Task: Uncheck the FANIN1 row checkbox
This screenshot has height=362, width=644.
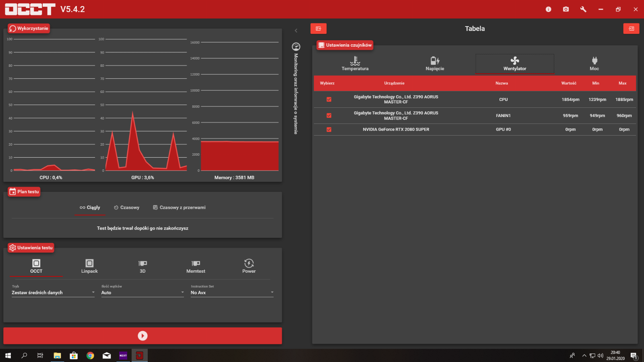Action: [329, 115]
